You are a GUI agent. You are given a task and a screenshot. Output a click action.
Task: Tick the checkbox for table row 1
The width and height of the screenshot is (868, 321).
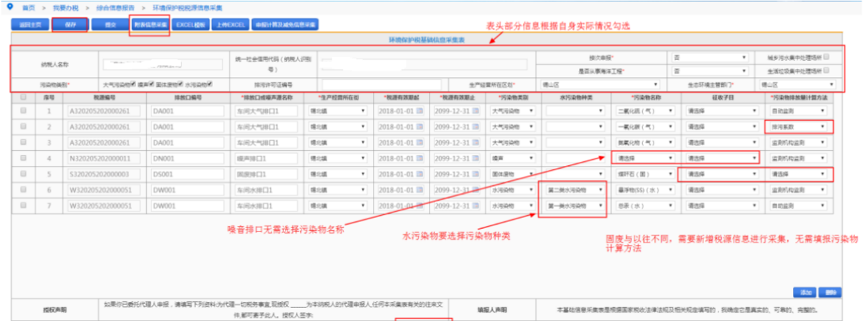pyautogui.click(x=24, y=111)
